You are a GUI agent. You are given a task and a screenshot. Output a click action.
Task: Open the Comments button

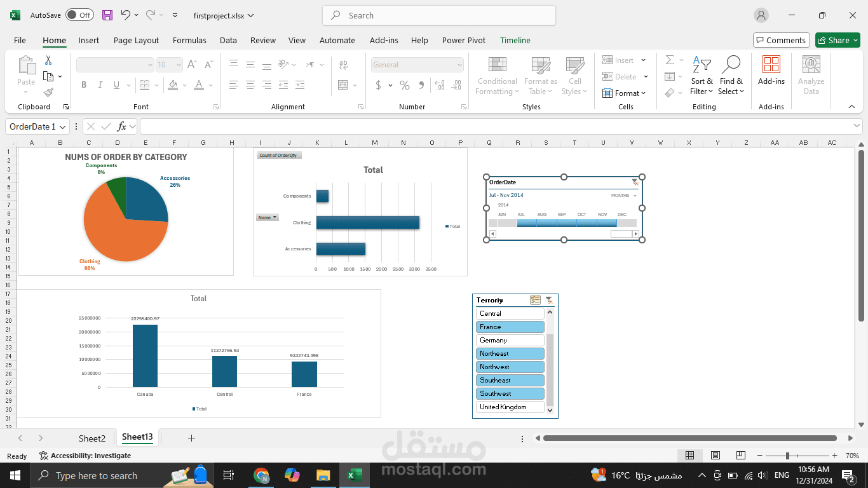(782, 40)
